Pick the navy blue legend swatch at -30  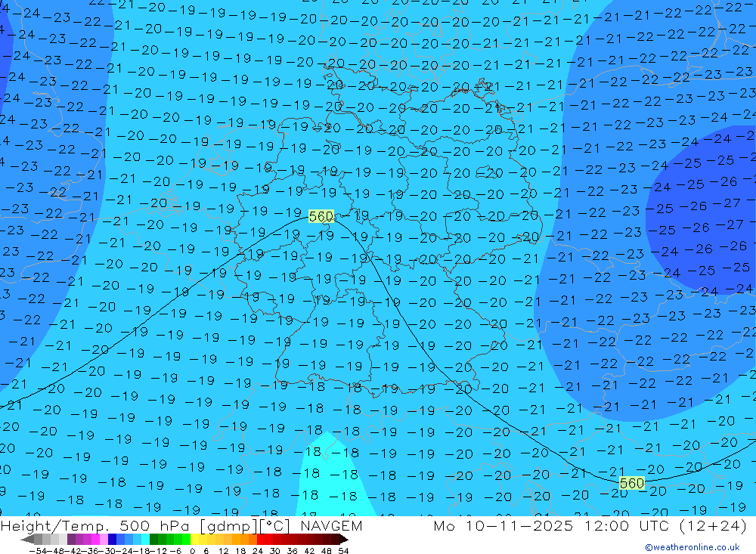(113, 540)
